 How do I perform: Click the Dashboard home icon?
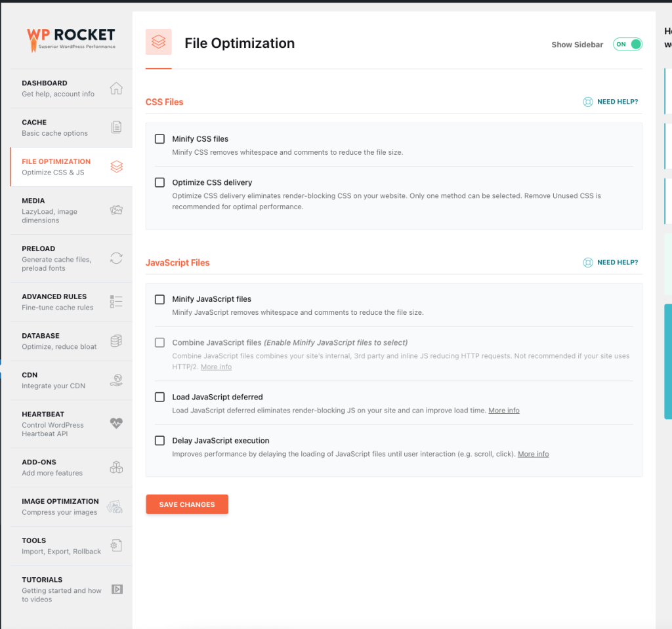(x=116, y=87)
